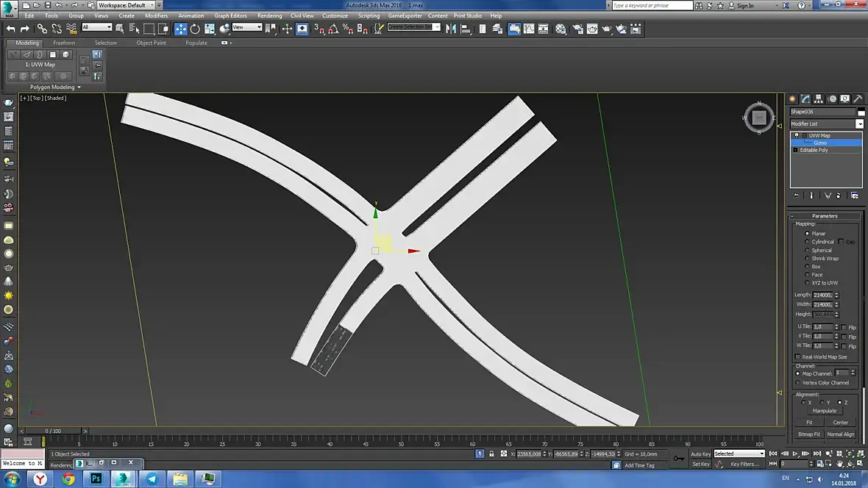
Task: Enable Real-World Map Size checkbox
Action: pos(797,357)
